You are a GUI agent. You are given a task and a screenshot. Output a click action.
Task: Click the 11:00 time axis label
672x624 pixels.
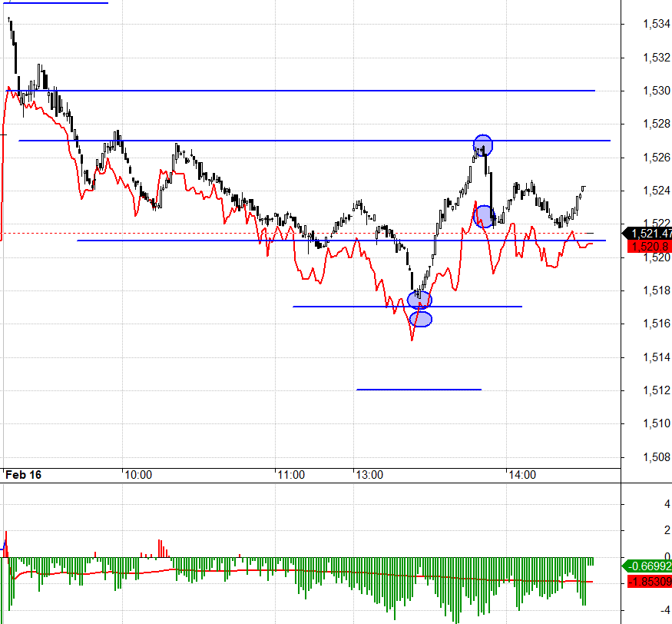tap(291, 475)
